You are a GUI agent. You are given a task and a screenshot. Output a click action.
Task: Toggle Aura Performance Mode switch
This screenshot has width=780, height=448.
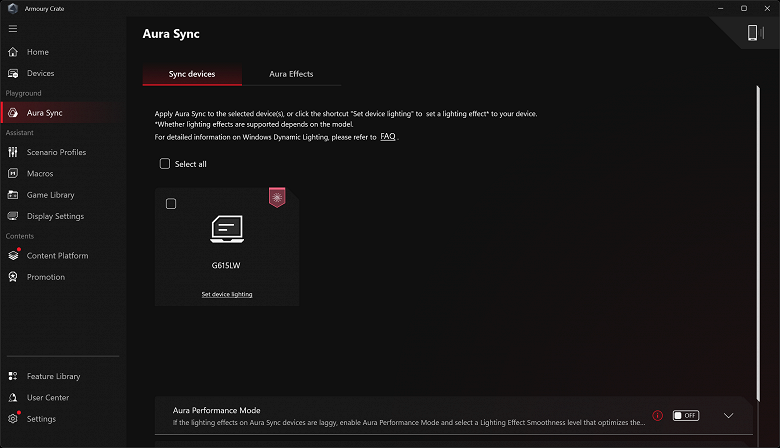coord(685,415)
